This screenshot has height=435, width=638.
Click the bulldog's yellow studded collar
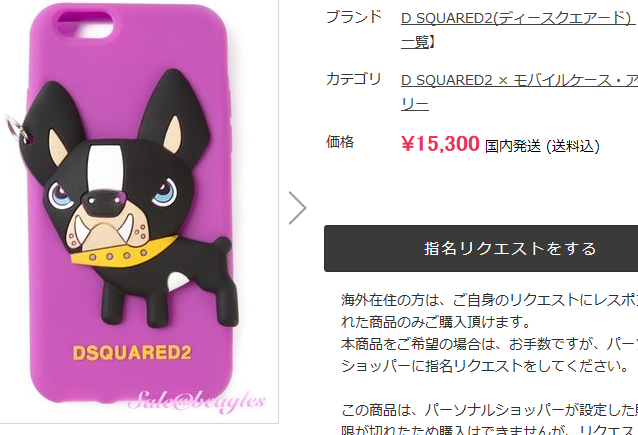(x=124, y=253)
